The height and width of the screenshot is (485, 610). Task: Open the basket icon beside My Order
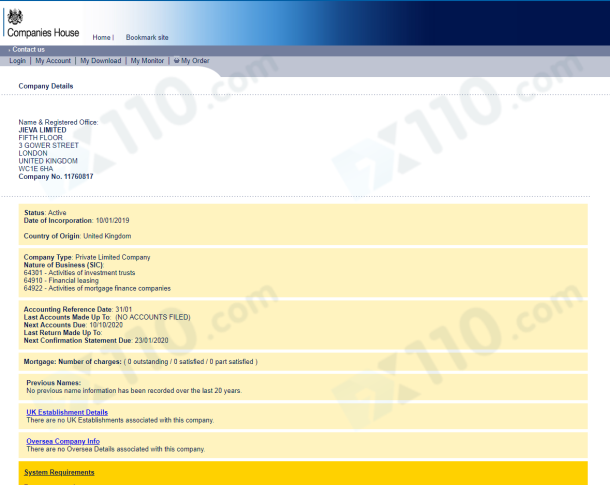176,61
